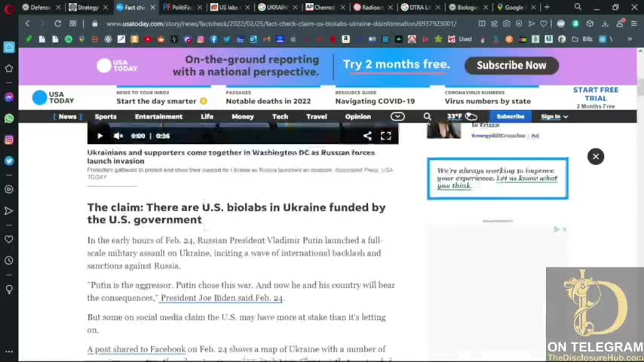Go back to previous page
This screenshot has height=362, width=644.
(27, 24)
